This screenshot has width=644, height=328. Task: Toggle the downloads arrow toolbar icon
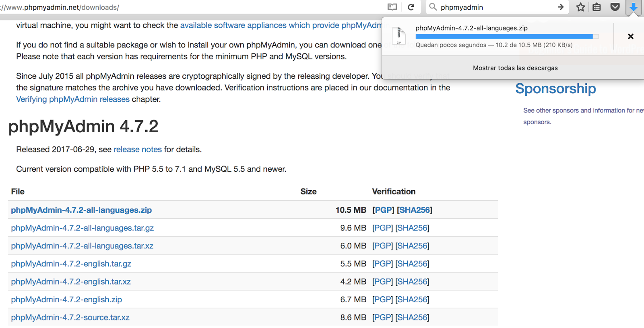(634, 7)
